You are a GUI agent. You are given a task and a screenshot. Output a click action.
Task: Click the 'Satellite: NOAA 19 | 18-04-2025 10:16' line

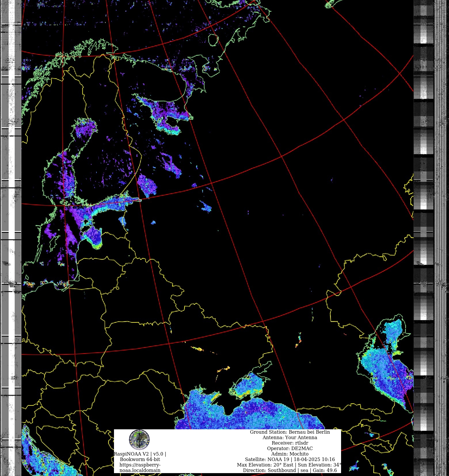pyautogui.click(x=290, y=459)
